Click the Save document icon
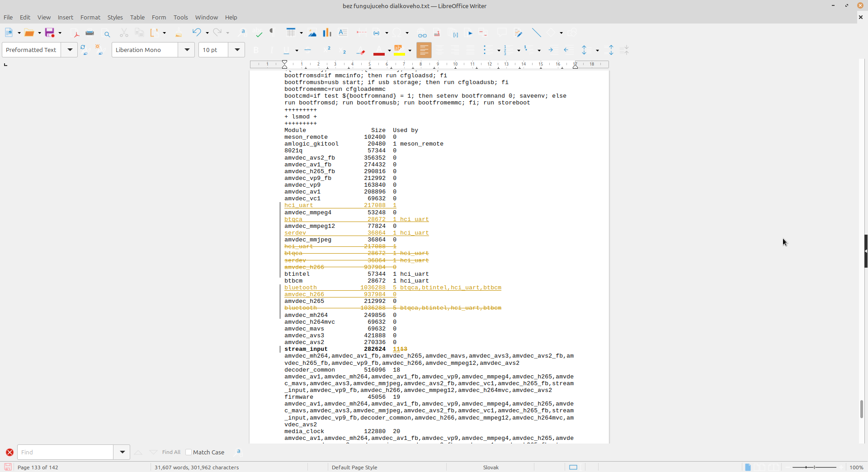The image size is (868, 472). click(x=50, y=33)
